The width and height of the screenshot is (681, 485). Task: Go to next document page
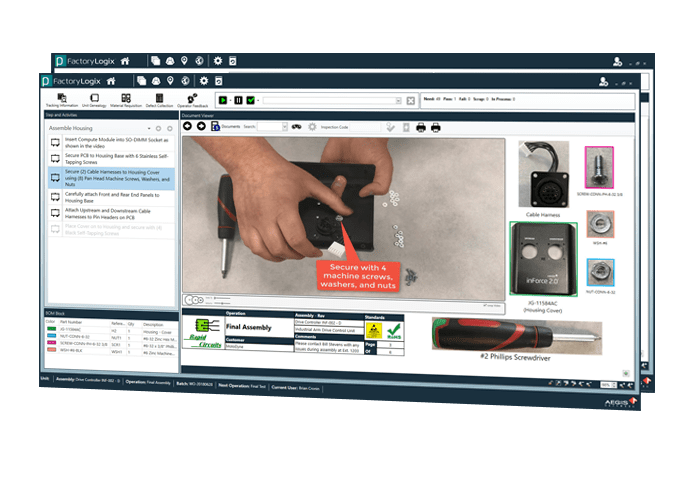202,126
